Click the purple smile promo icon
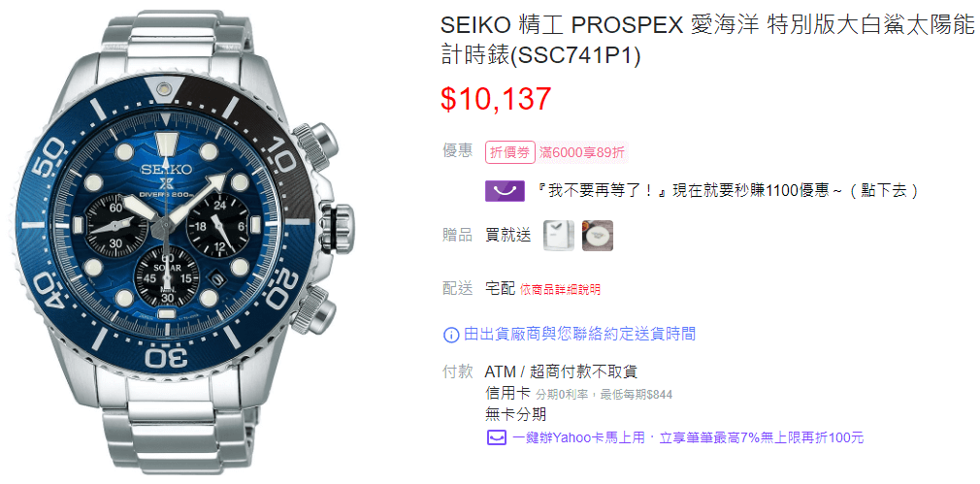 click(506, 190)
